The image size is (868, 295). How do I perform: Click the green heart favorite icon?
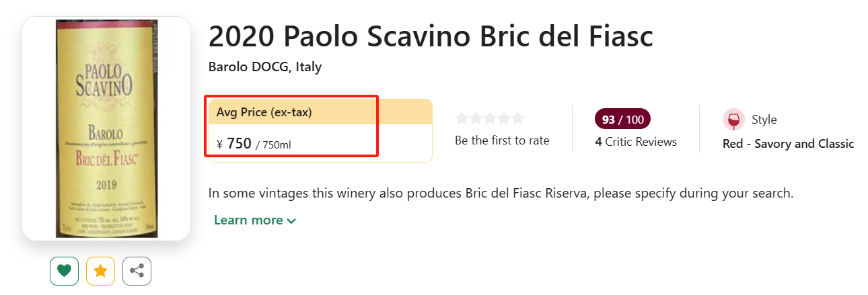pyautogui.click(x=64, y=271)
